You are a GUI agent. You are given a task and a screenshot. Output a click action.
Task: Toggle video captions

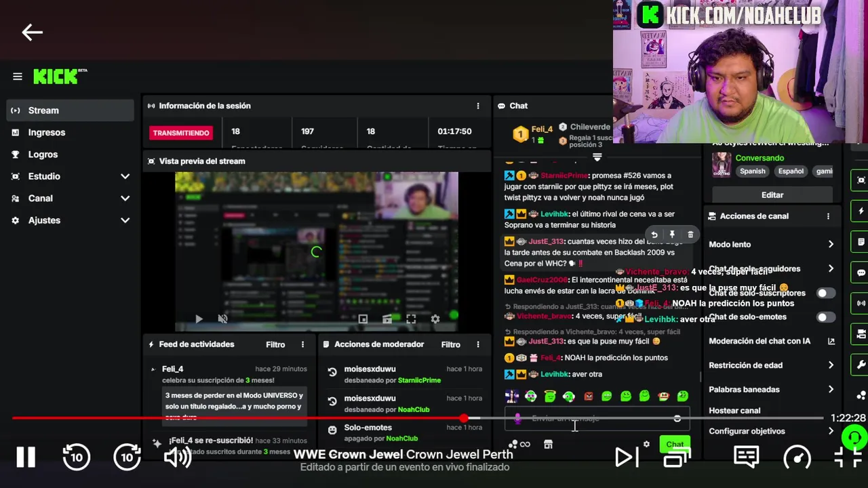click(x=746, y=457)
